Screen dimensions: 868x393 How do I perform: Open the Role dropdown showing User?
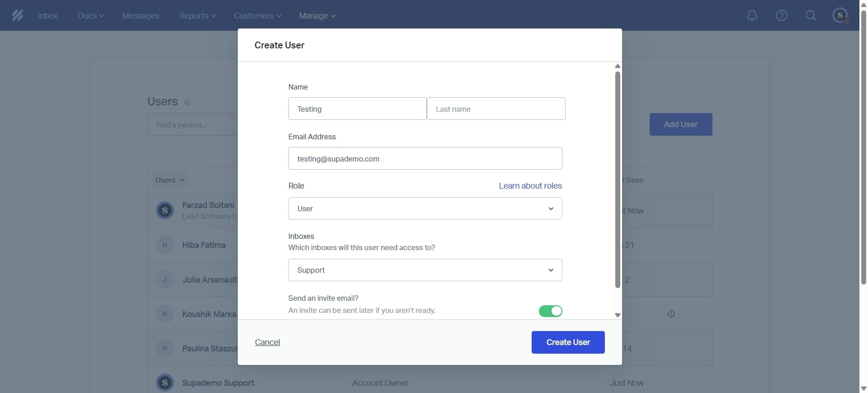[425, 208]
